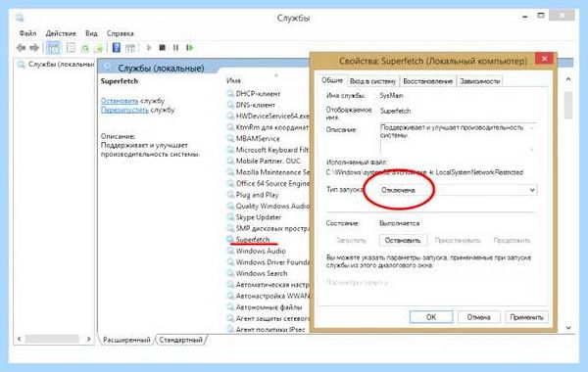The height and width of the screenshot is (372, 588).
Task: Switch to the Общие tab in properties dialog
Action: click(x=332, y=80)
